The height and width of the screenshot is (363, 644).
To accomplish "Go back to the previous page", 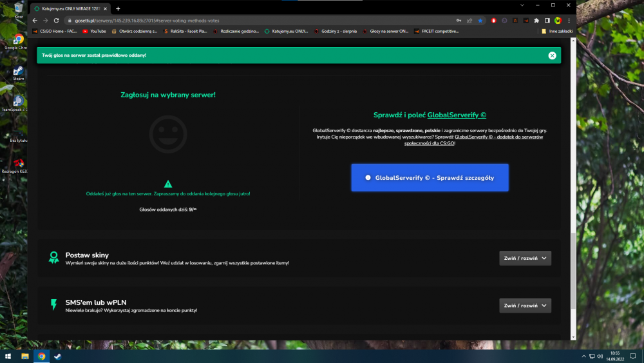I will [35, 21].
